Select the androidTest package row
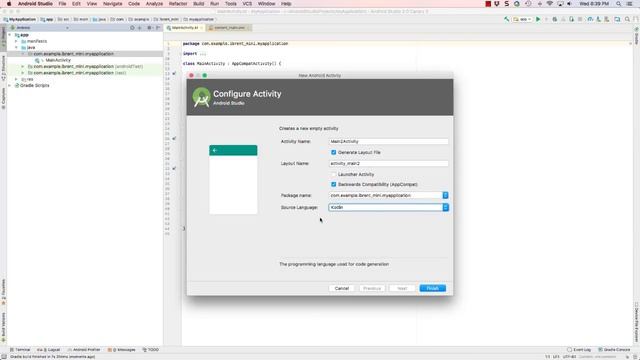The height and width of the screenshot is (360, 640). pos(85,67)
